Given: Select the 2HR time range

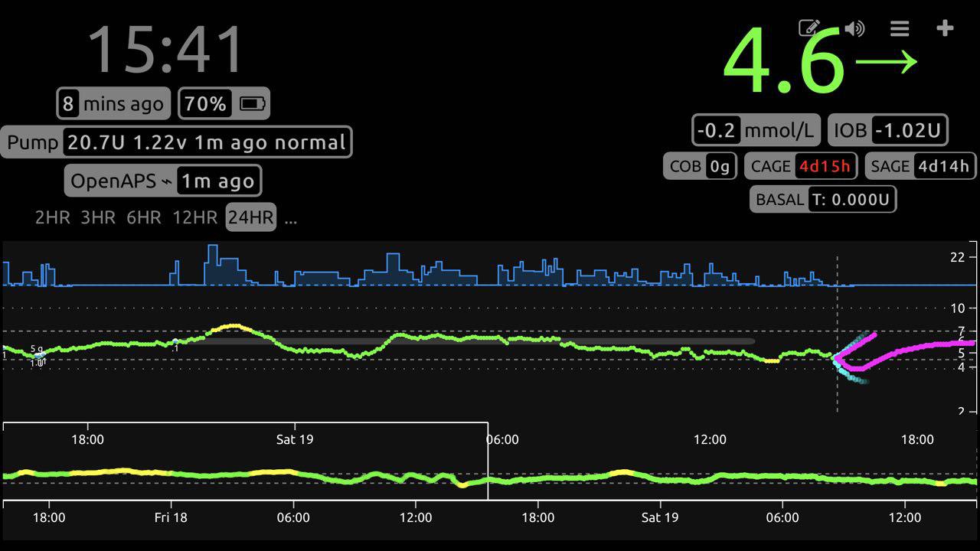Looking at the screenshot, I should pos(53,217).
